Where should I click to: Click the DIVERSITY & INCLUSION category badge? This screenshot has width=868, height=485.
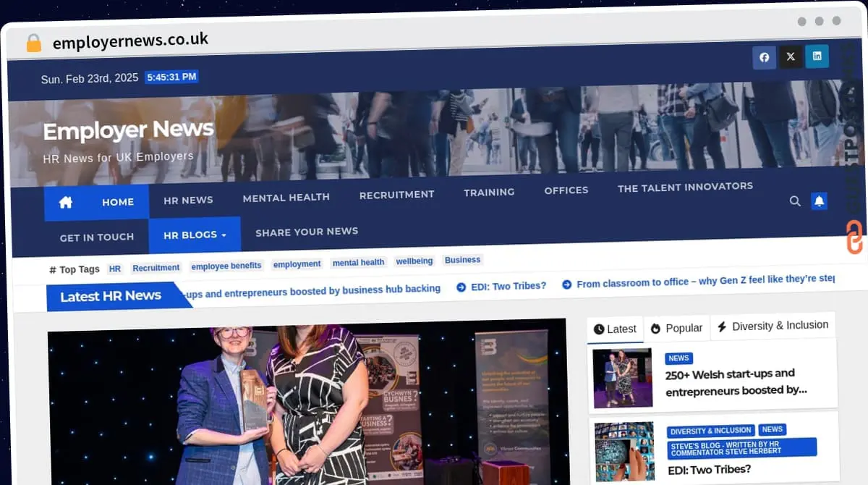[x=710, y=431]
